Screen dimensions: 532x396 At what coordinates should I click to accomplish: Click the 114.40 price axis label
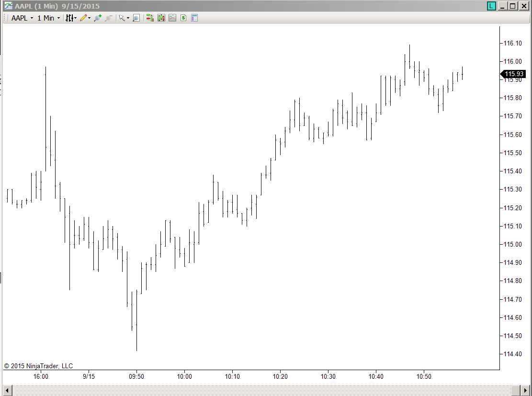[513, 354]
